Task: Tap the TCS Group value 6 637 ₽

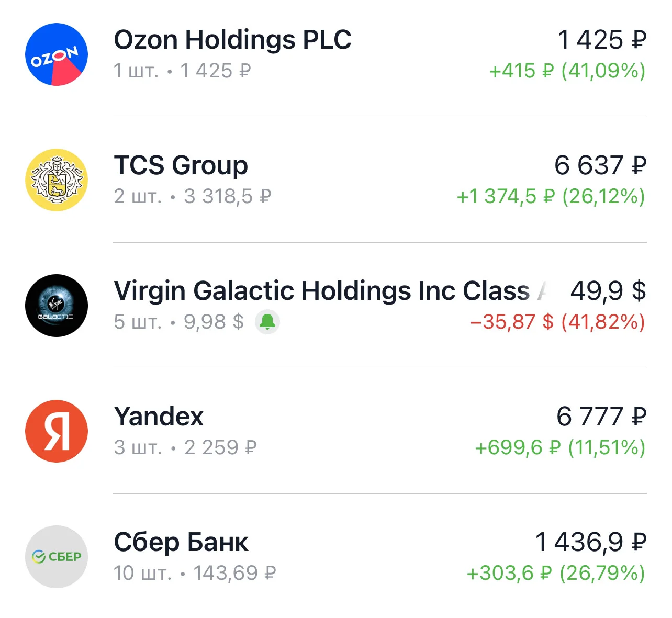Action: click(600, 165)
